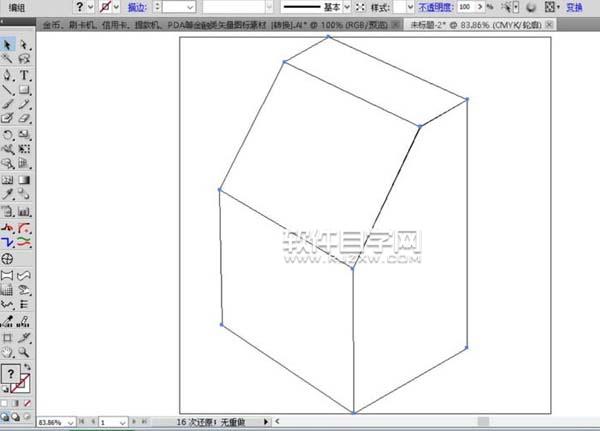Viewport: 600px width, 431px height.
Task: Select the Artboard square tool
Action: [7, 338]
